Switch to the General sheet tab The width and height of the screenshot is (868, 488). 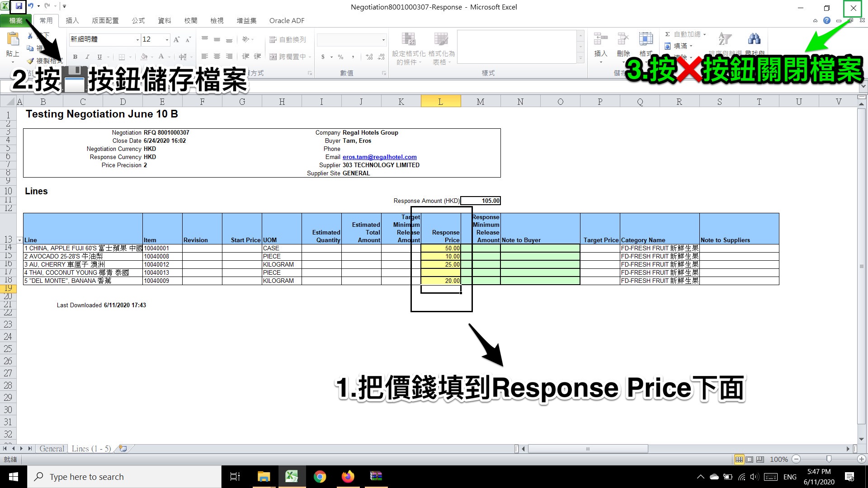tap(52, 449)
